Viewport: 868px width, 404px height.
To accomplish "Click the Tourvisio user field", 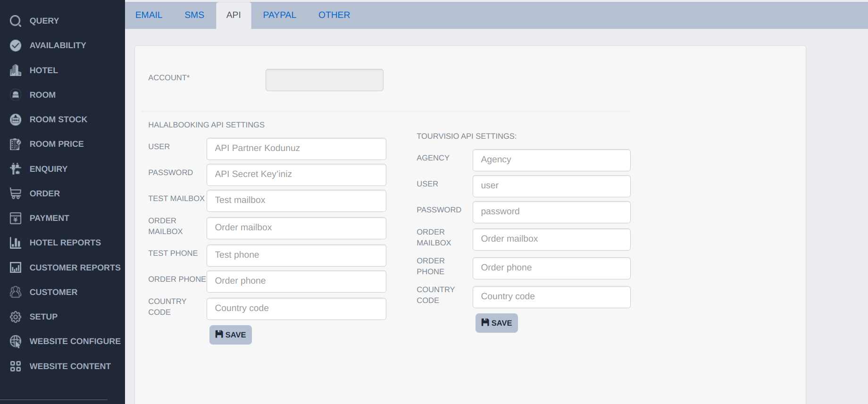I will coord(551,186).
